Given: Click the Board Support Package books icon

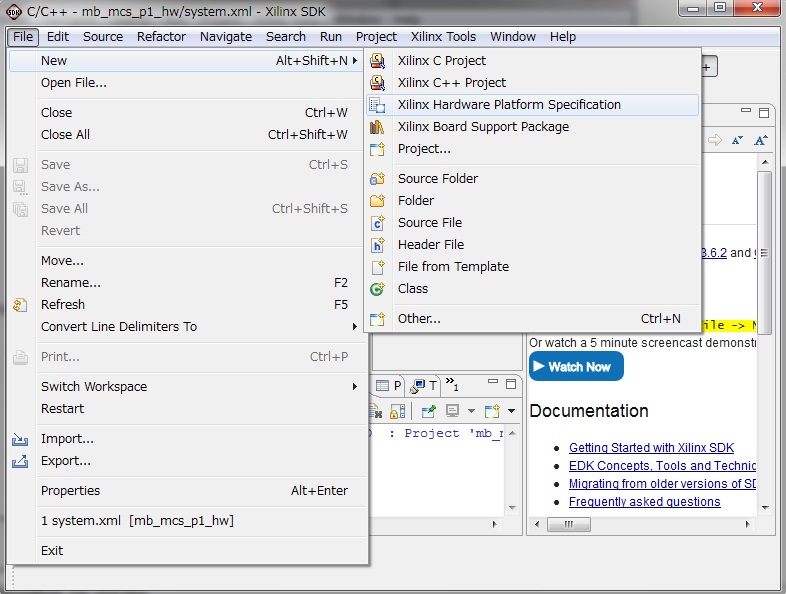Looking at the screenshot, I should [x=377, y=127].
